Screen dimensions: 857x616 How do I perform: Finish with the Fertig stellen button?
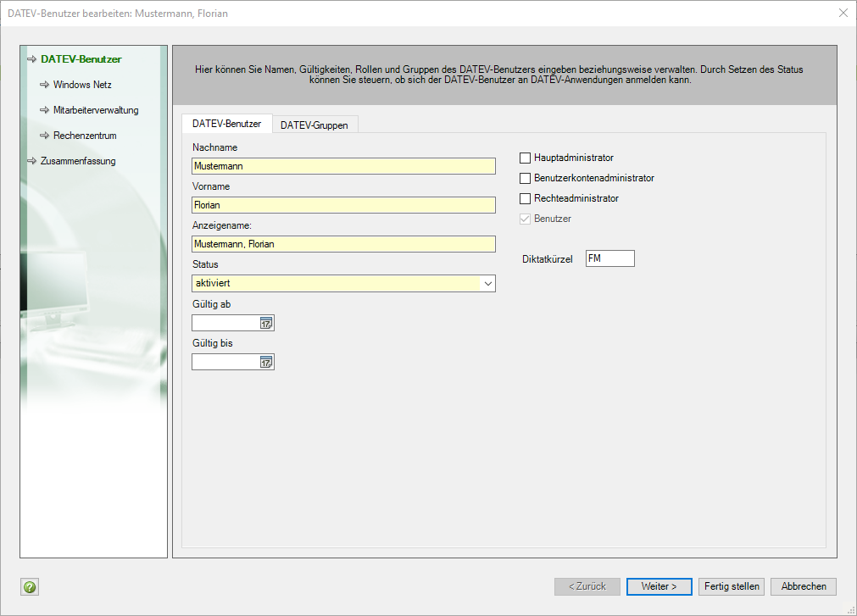[x=732, y=586]
